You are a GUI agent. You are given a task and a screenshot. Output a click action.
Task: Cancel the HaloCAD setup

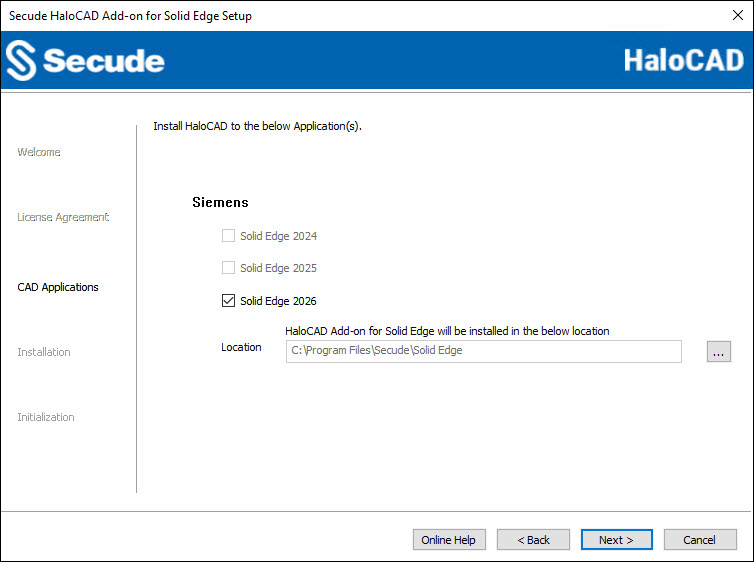point(700,540)
